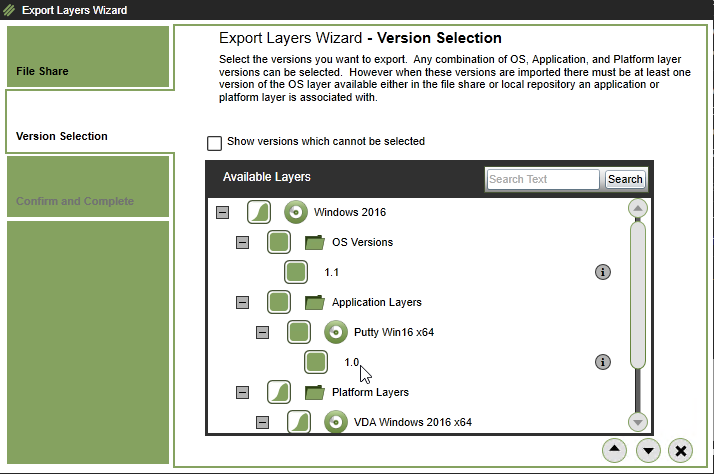Collapse the Platform Layers node
Image resolution: width=714 pixels, height=474 pixels.
tap(242, 392)
